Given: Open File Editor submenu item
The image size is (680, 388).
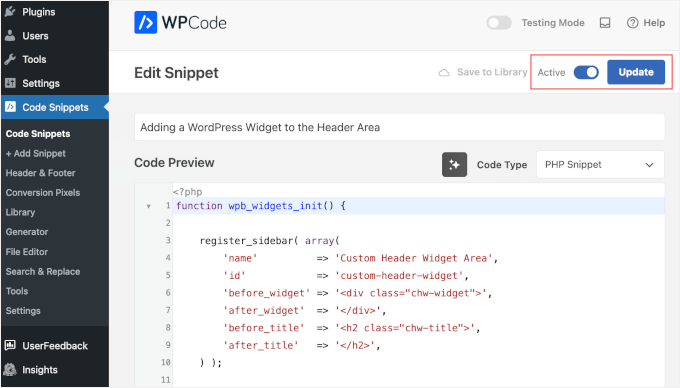Looking at the screenshot, I should click(x=27, y=252).
